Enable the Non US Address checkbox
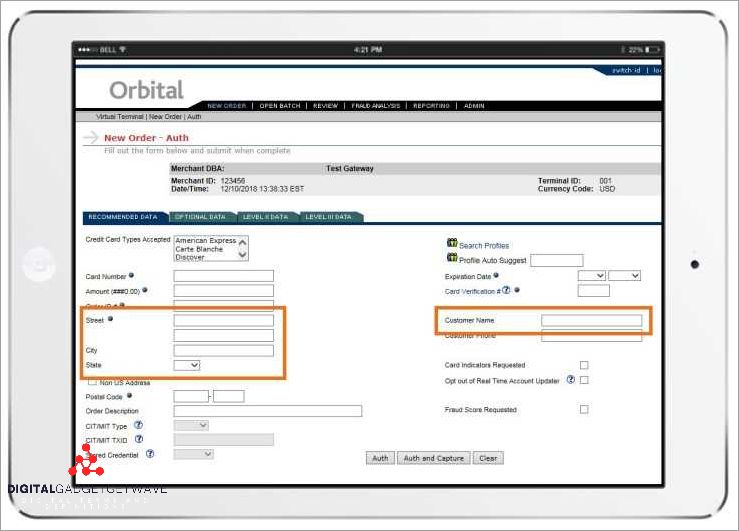The image size is (739, 531). pyautogui.click(x=93, y=381)
